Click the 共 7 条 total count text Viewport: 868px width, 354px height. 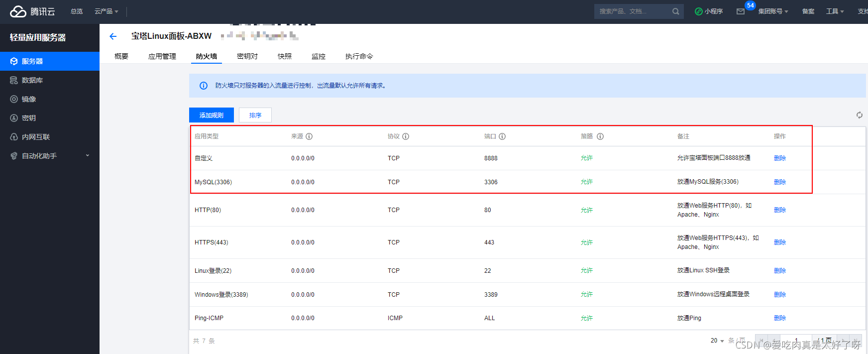coord(204,341)
